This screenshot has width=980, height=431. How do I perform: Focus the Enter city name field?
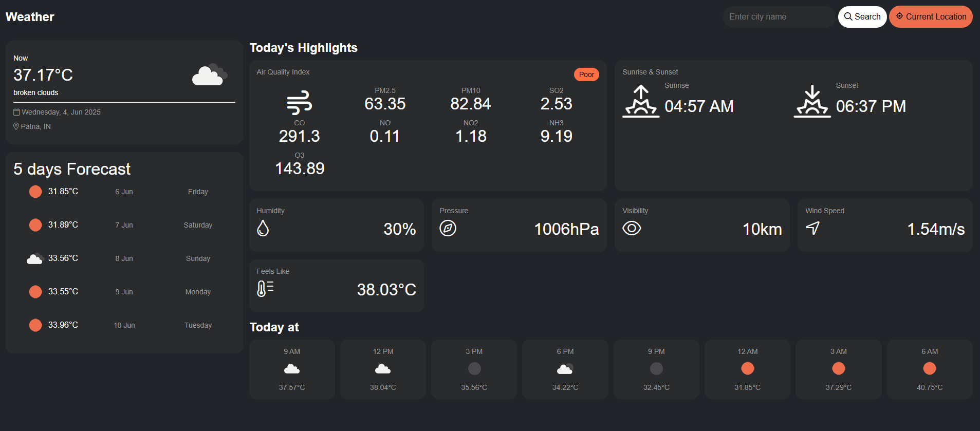tap(778, 17)
